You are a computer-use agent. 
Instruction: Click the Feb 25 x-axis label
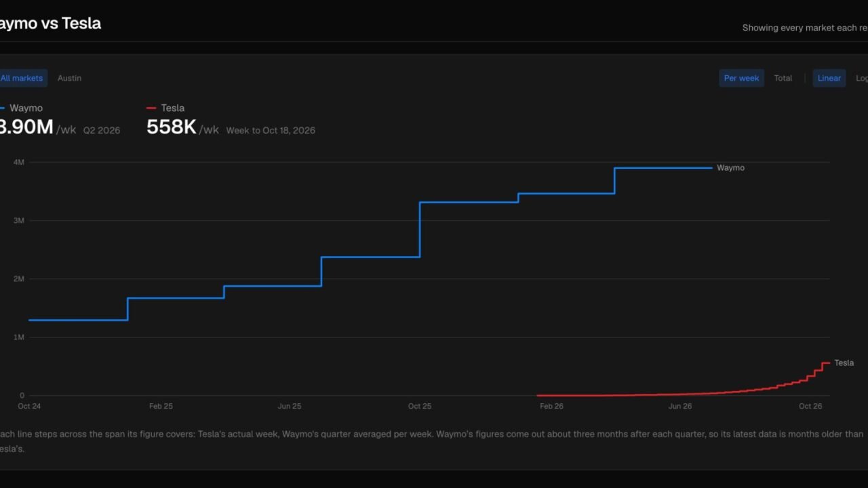pos(161,406)
